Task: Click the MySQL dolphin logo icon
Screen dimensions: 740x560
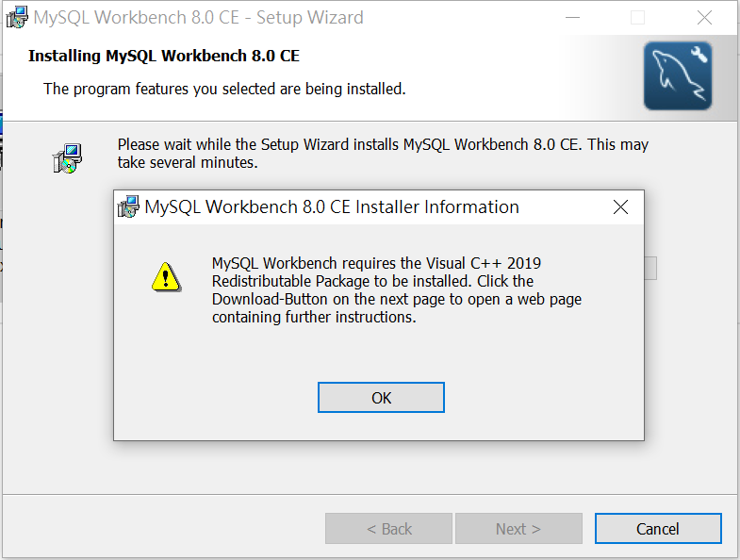Action: click(x=678, y=75)
